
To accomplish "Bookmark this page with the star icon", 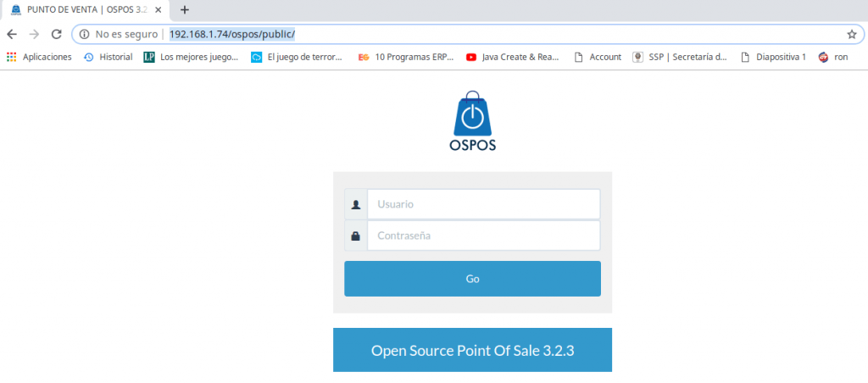I will coord(851,34).
